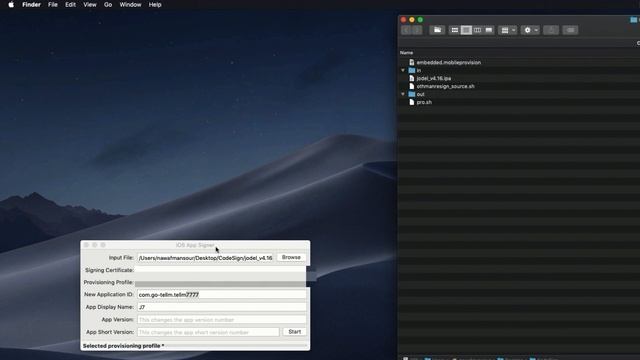Click the iOS App Signer title bar
The width and height of the screenshot is (640, 360).
pyautogui.click(x=195, y=245)
